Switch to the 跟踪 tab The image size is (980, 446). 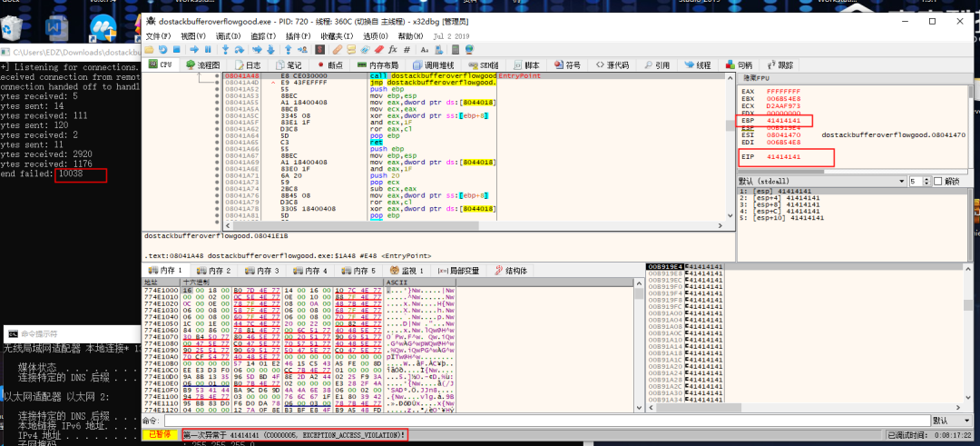click(779, 65)
